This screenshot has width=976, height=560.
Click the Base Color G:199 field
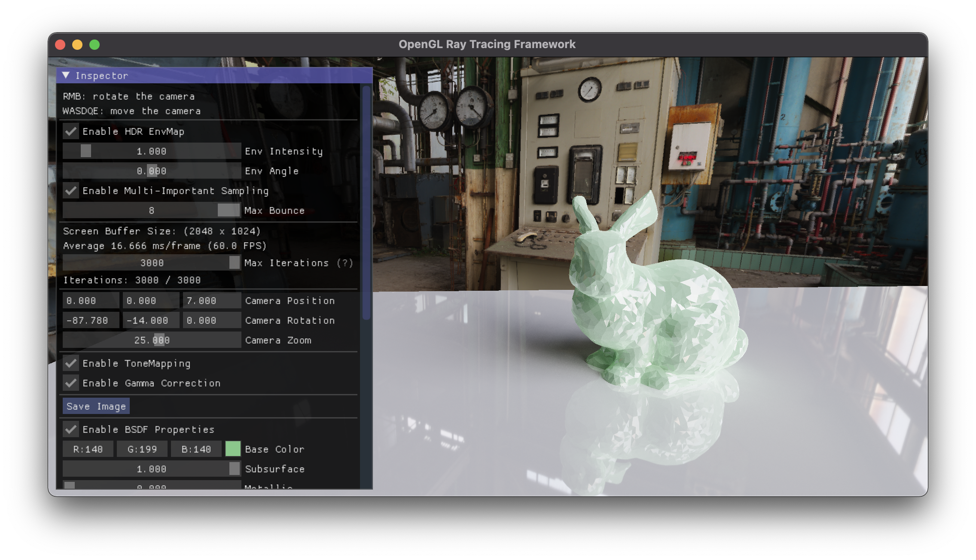point(142,449)
